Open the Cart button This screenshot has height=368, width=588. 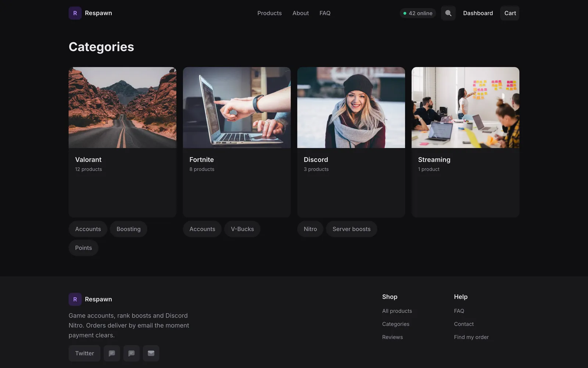click(510, 13)
